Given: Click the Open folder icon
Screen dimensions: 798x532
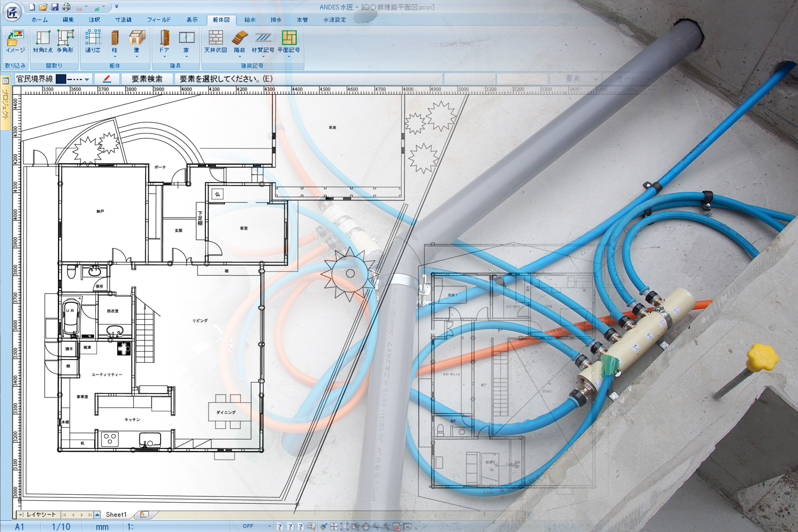Looking at the screenshot, I should coord(43,7).
